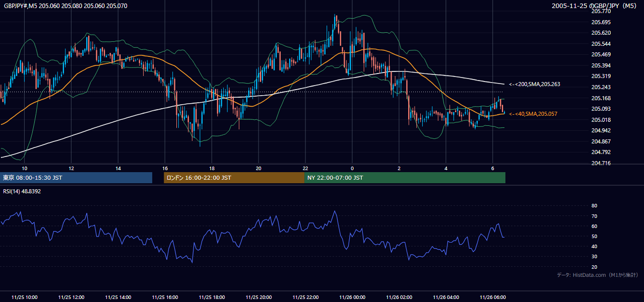Image resolution: width=644 pixels, height=302 pixels.
Task: Click price axis value 205.544
Action: [x=601, y=44]
